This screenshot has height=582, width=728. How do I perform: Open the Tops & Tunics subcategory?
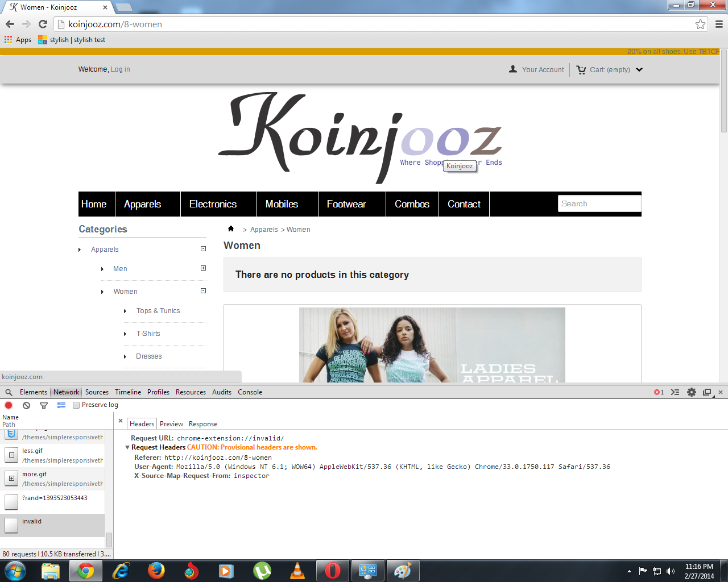click(158, 311)
